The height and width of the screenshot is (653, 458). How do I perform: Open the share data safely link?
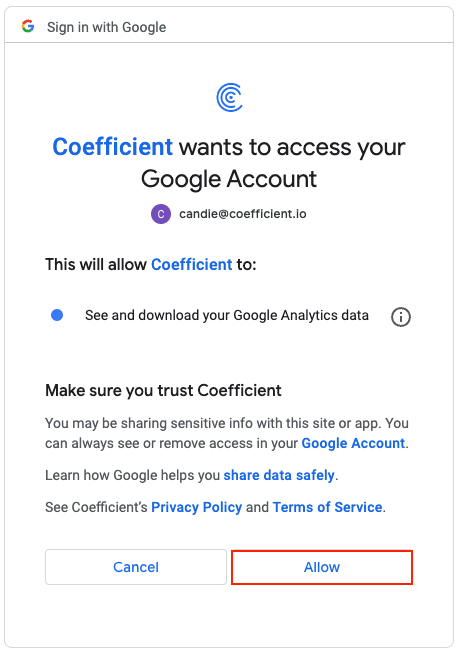279,475
